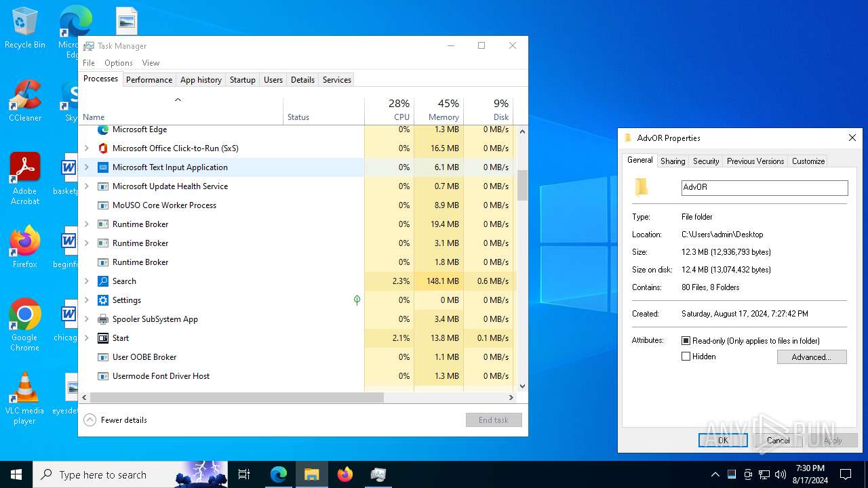Expand the Runtime Broker row using 3.1 MB
The image size is (868, 488).
[x=86, y=243]
